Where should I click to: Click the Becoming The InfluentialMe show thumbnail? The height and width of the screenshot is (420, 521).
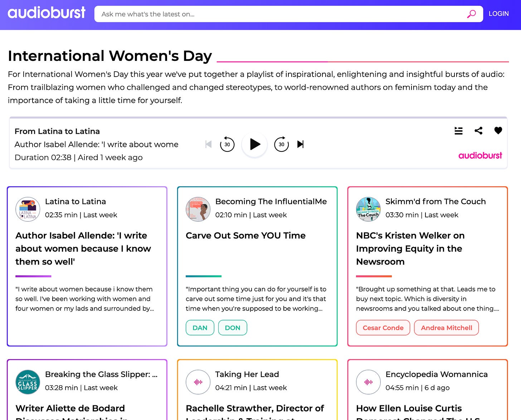click(198, 209)
